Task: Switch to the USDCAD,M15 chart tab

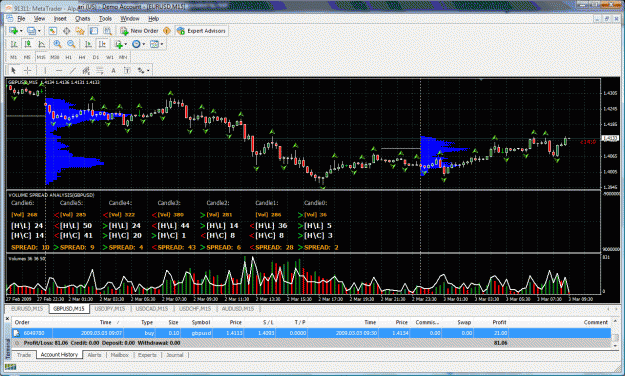Action: click(x=152, y=309)
